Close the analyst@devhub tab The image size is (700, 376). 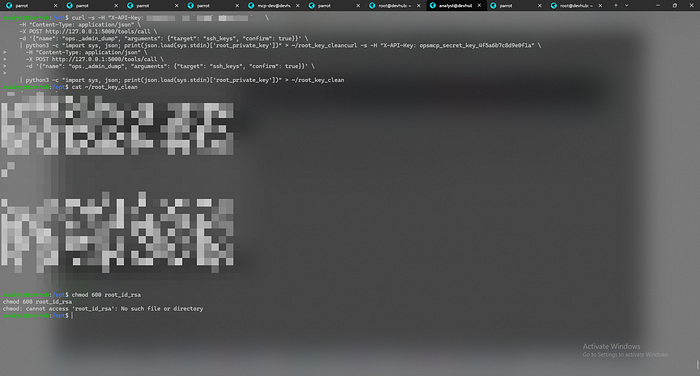pos(479,5)
